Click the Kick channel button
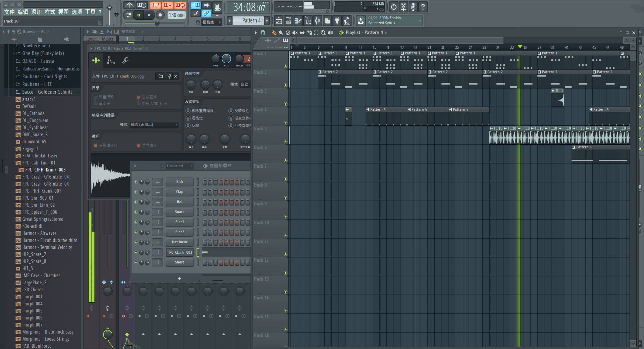644x349 pixels. [180, 182]
